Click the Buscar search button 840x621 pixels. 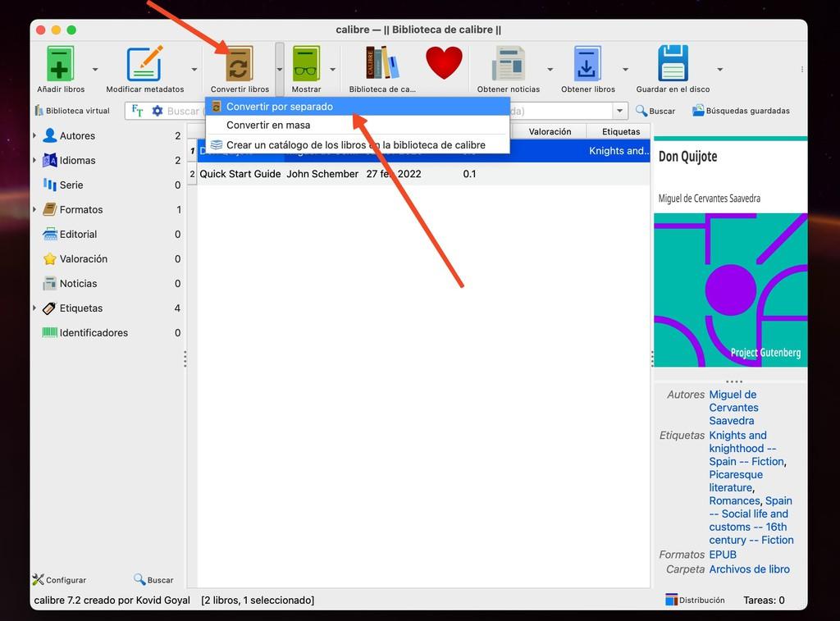655,111
